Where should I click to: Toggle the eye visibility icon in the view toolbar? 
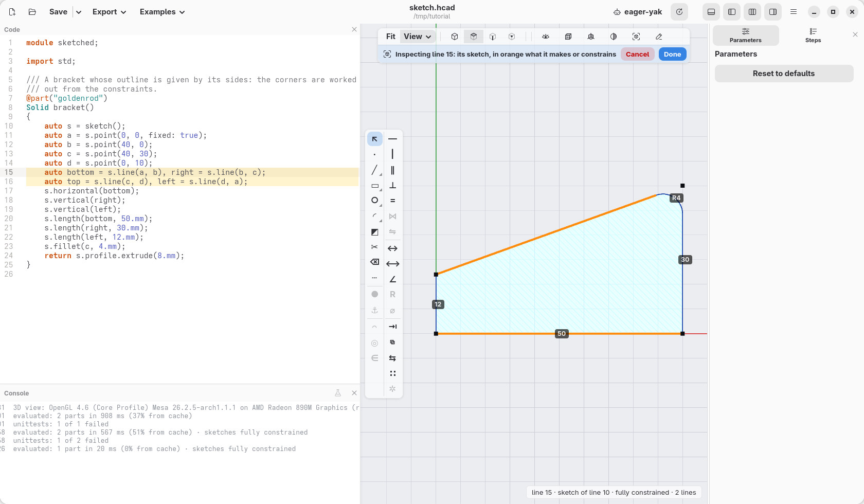546,37
